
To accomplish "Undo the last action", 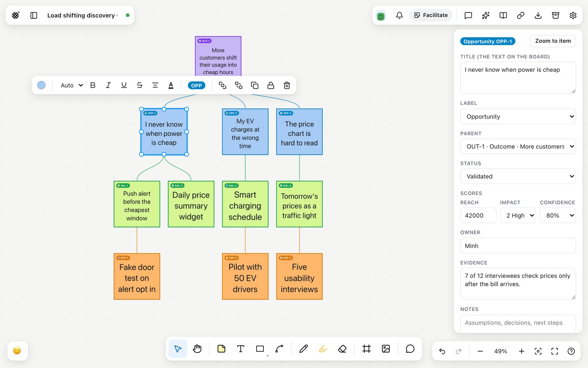I will click(x=442, y=351).
